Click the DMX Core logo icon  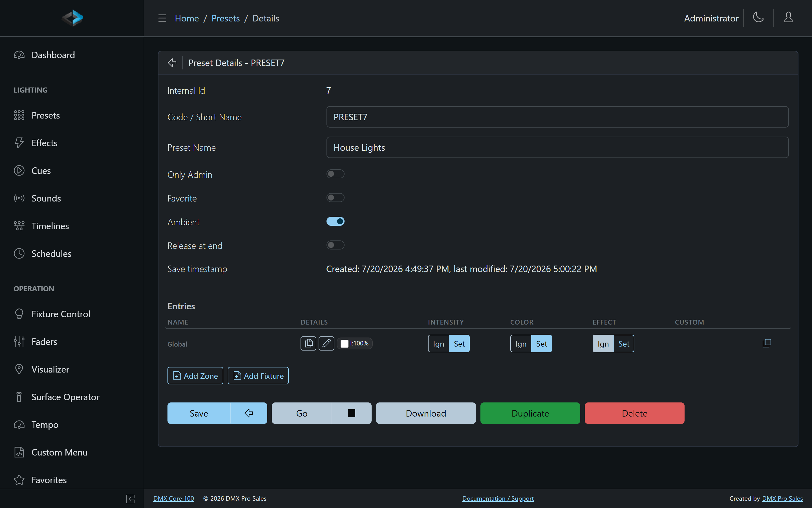[x=72, y=18]
